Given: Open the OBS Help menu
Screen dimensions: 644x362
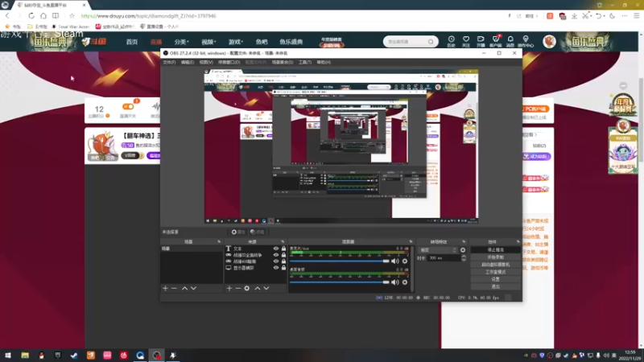Looking at the screenshot, I should coord(324,63).
